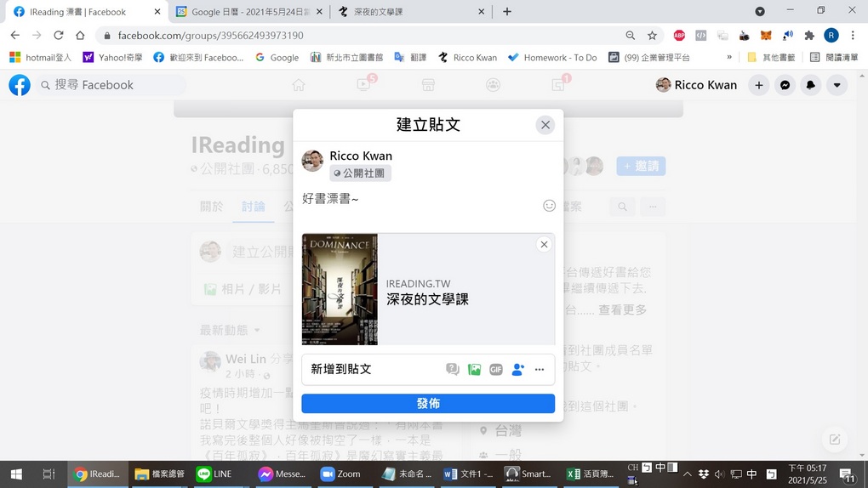The width and height of the screenshot is (868, 488).
Task: Open Messenger from Facebook header
Action: point(785,85)
